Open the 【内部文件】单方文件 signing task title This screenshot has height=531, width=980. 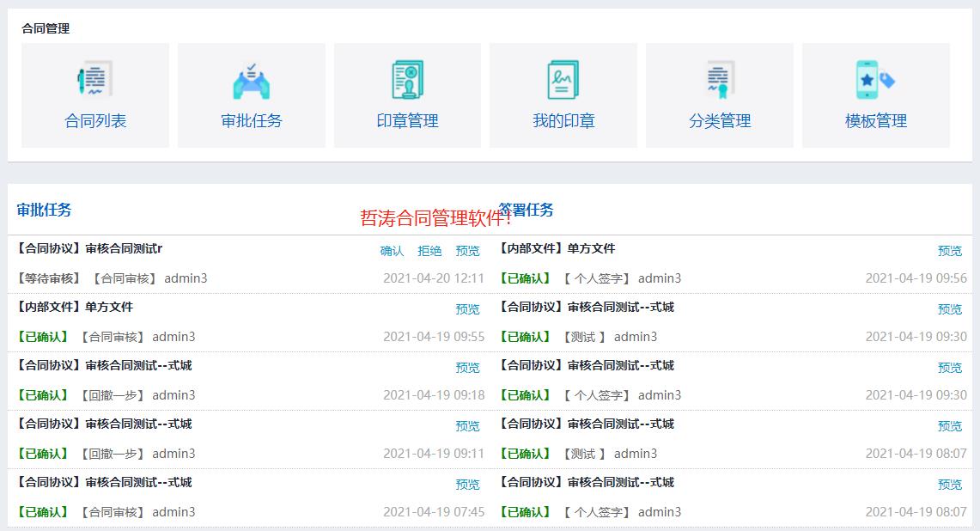pos(557,249)
